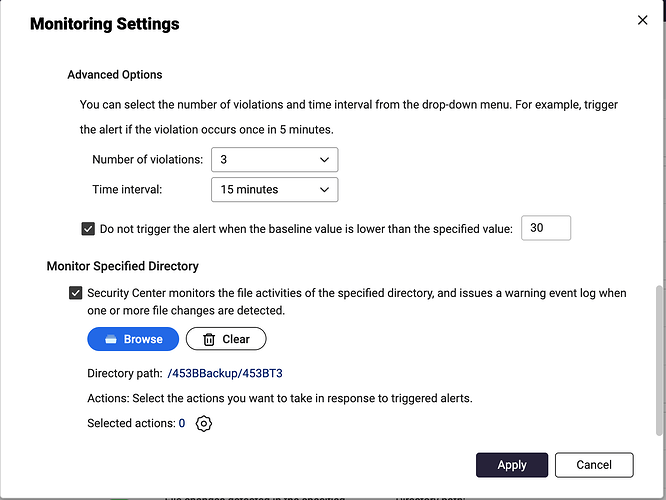Edit the baseline specified value field

pyautogui.click(x=546, y=228)
